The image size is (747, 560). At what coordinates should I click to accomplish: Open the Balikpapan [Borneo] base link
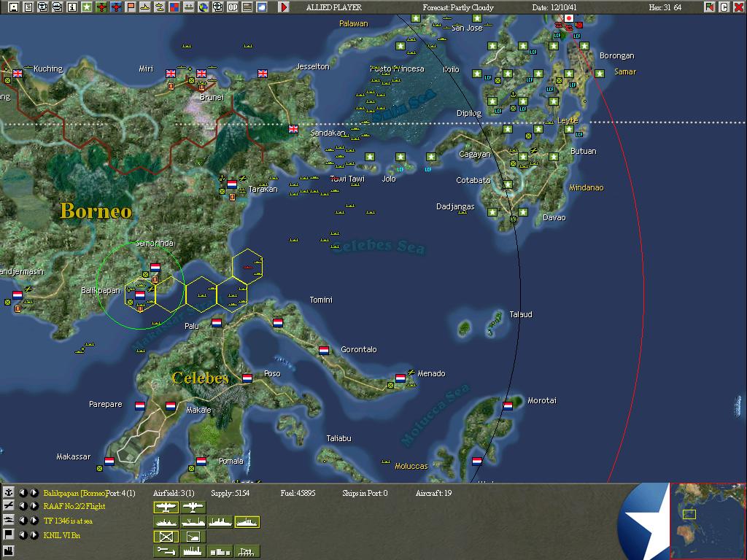pos(75,493)
